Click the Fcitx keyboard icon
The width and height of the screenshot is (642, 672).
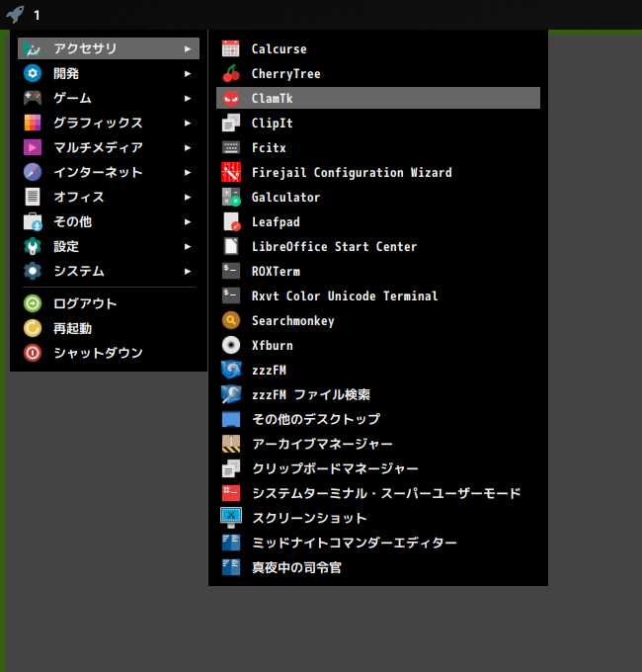pos(231,147)
